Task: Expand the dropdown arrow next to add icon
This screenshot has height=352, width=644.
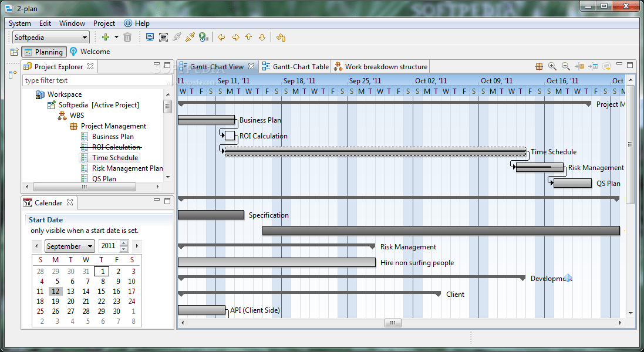Action: [x=116, y=37]
